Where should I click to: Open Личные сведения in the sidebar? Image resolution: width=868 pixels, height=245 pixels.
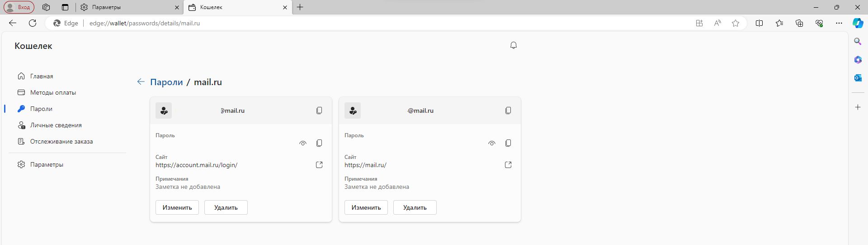coord(56,125)
